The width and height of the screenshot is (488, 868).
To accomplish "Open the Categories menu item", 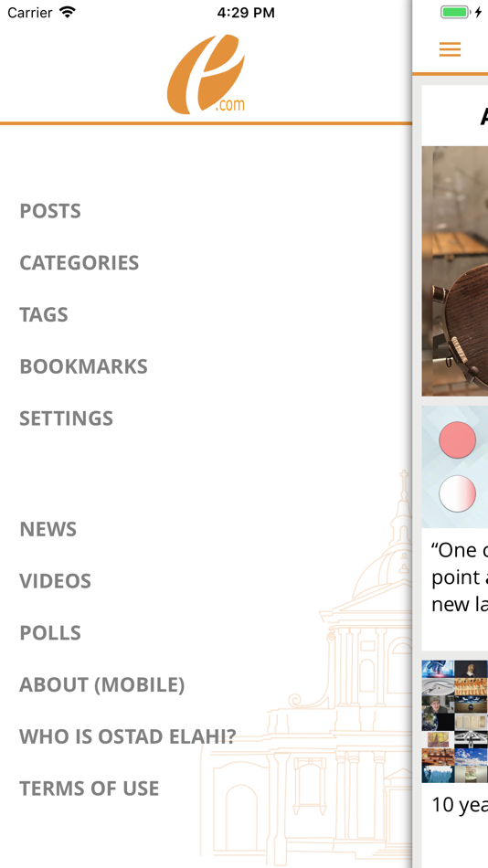I will coord(80,262).
